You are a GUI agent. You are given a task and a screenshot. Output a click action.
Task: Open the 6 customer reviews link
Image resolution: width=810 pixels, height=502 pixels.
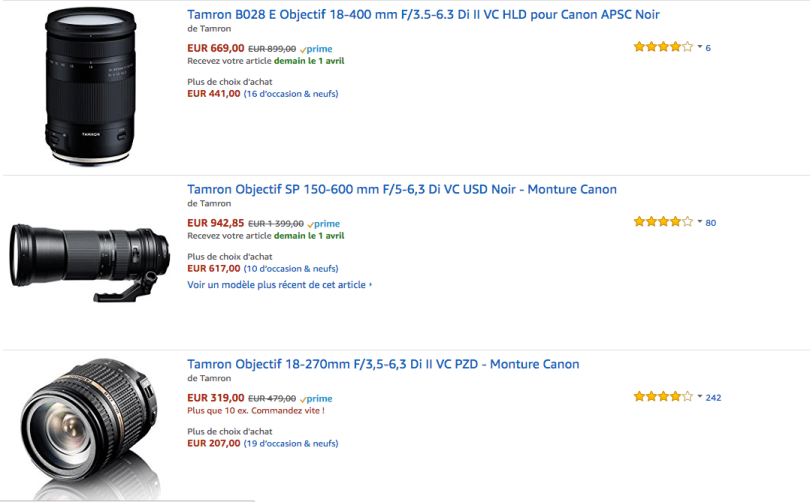click(709, 48)
